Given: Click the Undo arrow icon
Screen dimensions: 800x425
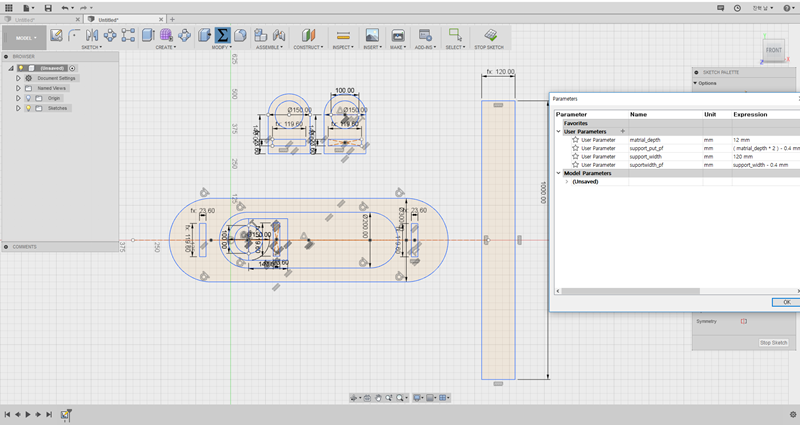Looking at the screenshot, I should [x=66, y=7].
